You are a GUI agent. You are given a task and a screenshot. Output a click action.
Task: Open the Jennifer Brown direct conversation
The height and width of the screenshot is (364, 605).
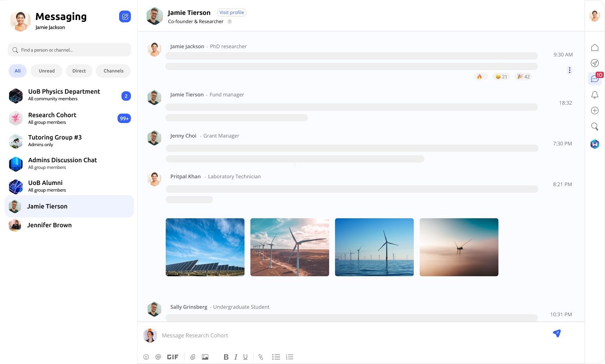69,225
